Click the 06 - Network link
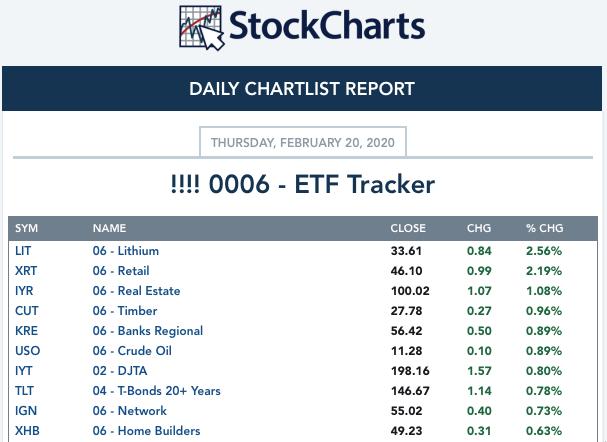Viewport: 607px width, 442px height. coord(130,411)
